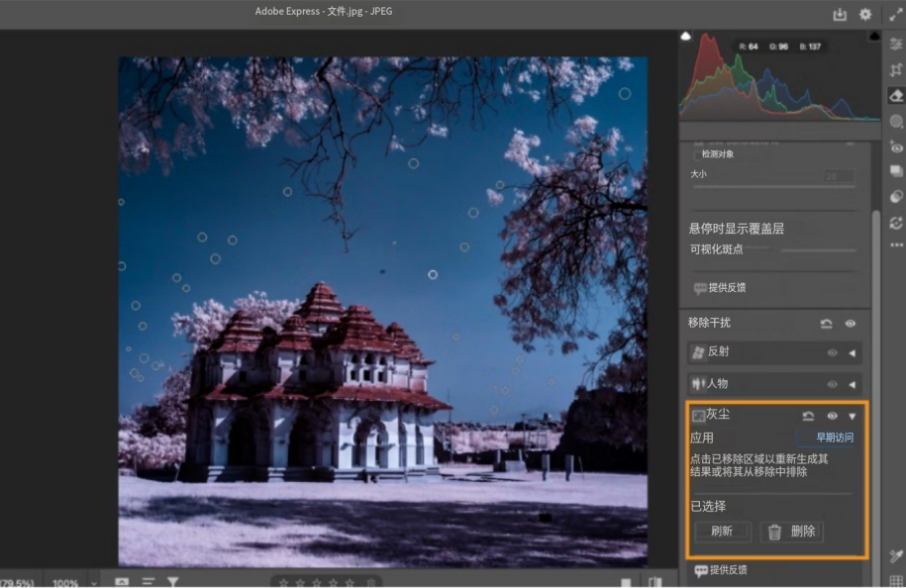
Task: Select the eraser-shaped Remove tool icon
Action: pos(896,95)
